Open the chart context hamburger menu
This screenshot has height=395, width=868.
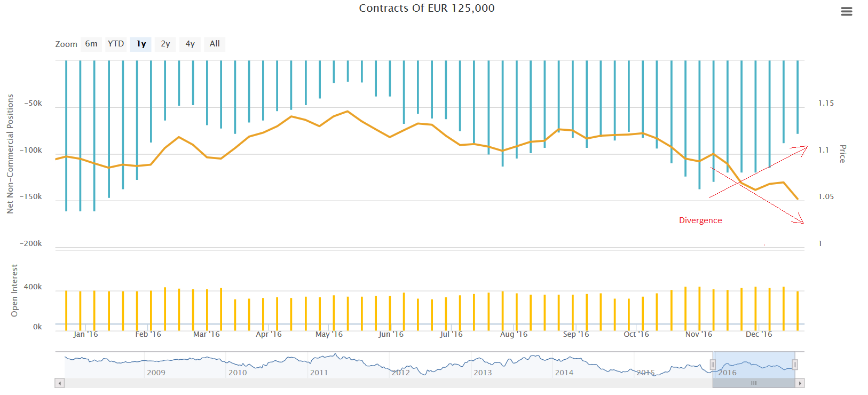(x=846, y=12)
